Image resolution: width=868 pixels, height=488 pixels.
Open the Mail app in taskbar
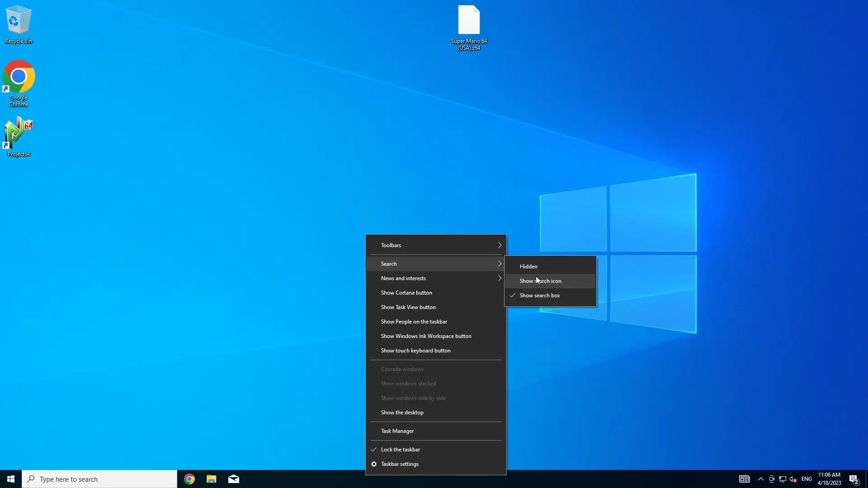(x=234, y=479)
